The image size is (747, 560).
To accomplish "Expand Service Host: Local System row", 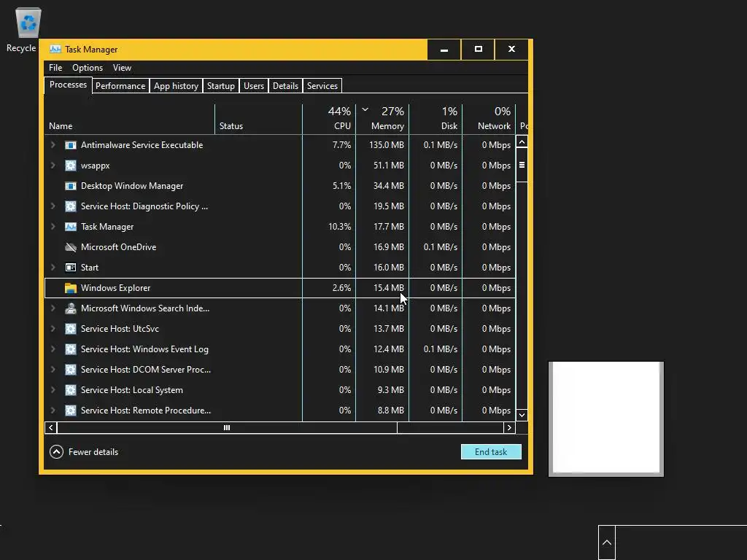I will [x=53, y=390].
